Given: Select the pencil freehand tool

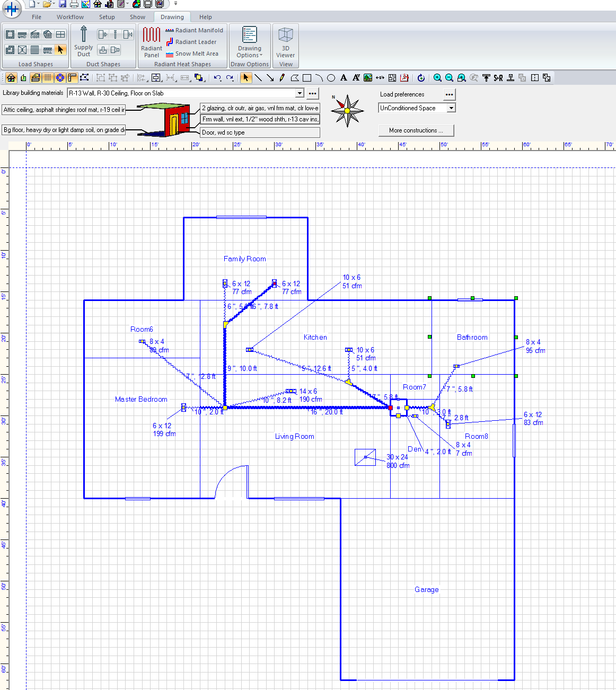Looking at the screenshot, I should [282, 78].
